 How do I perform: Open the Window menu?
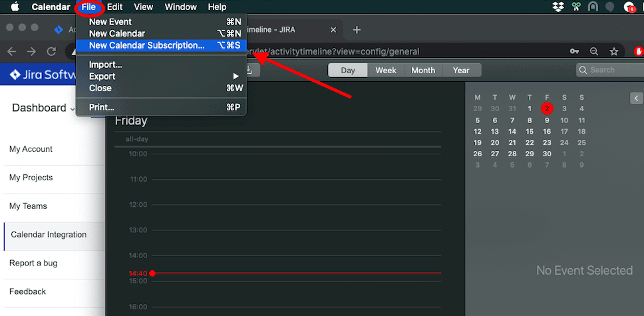(181, 7)
